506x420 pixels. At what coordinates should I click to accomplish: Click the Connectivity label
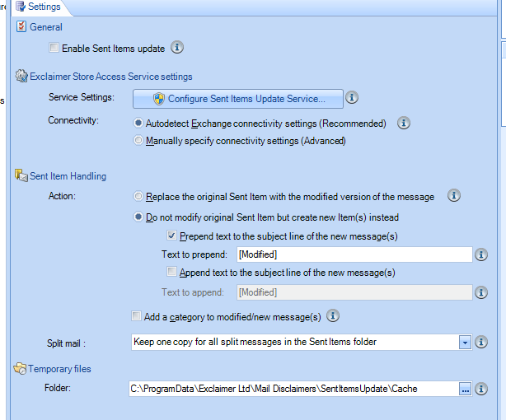coord(73,120)
